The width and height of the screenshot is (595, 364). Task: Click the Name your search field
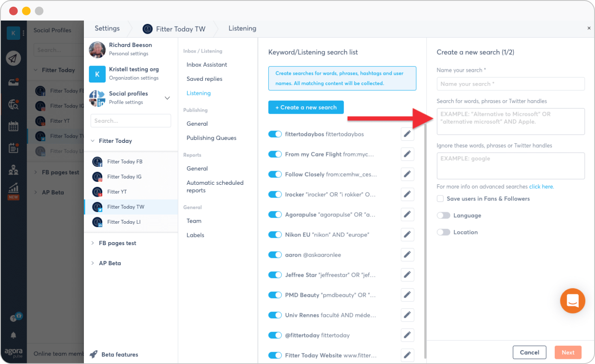[511, 84]
